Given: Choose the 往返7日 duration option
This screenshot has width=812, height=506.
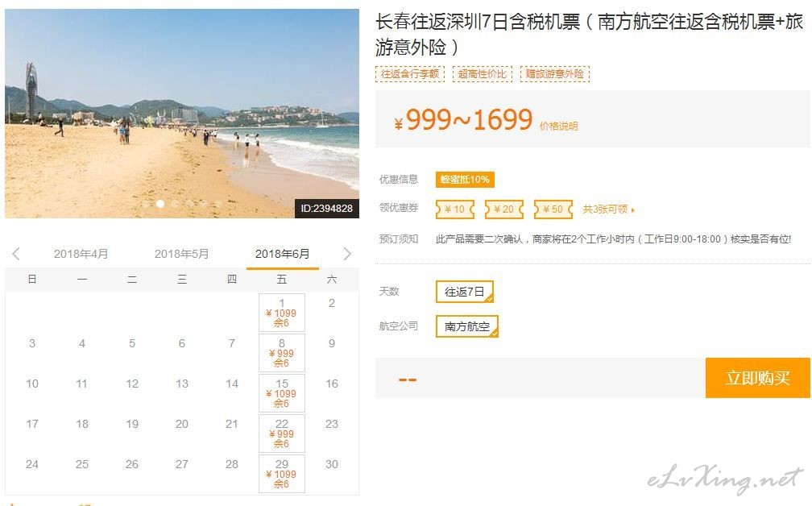Looking at the screenshot, I should [465, 292].
